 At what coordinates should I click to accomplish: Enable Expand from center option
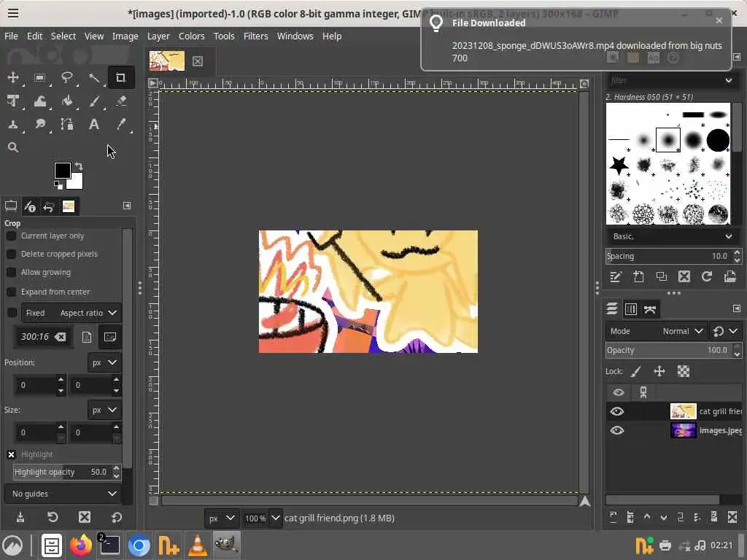[12, 292]
